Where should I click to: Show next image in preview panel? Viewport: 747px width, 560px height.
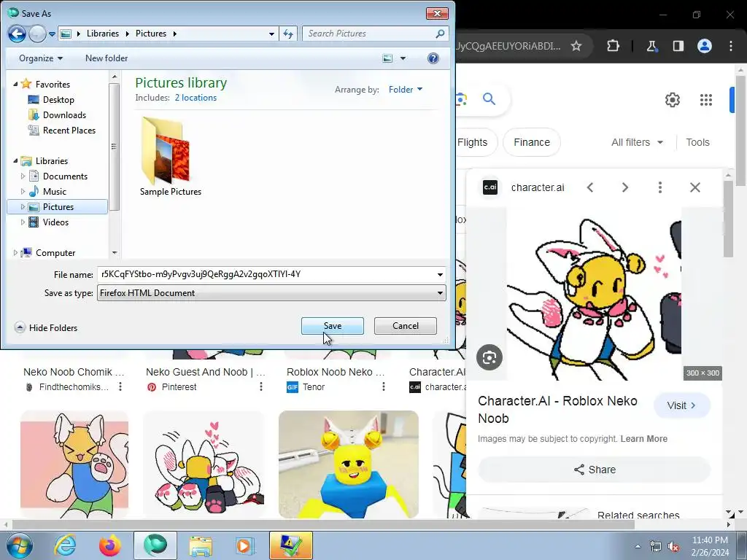(625, 187)
